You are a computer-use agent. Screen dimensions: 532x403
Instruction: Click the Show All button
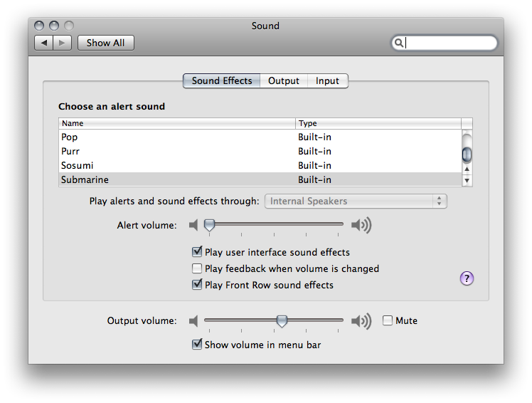coord(105,43)
